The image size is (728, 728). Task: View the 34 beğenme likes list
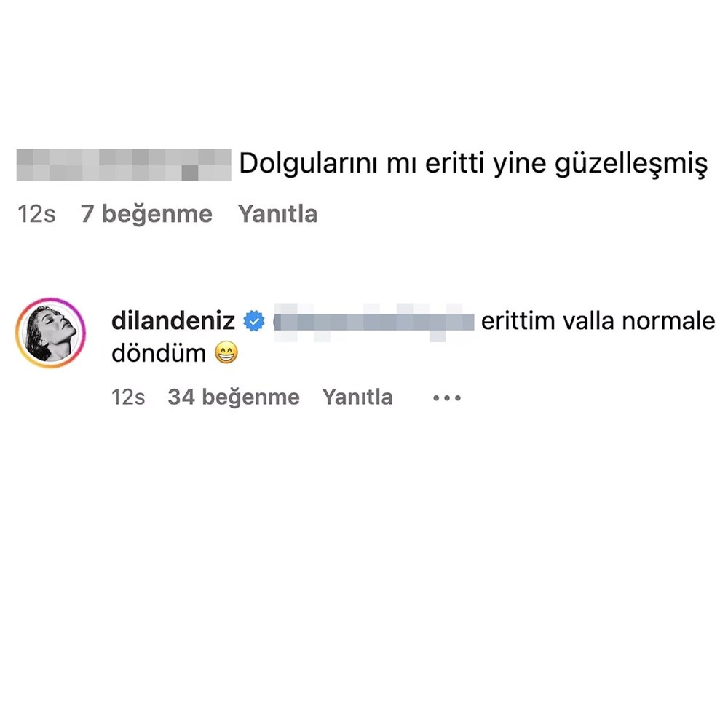coord(234,397)
